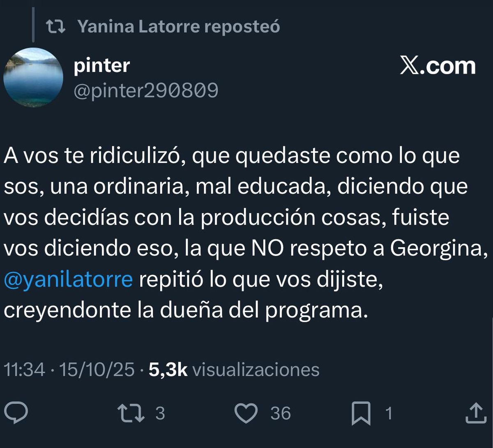This screenshot has height=448, width=493.
Task: Click the X.com logo
Action: (438, 67)
